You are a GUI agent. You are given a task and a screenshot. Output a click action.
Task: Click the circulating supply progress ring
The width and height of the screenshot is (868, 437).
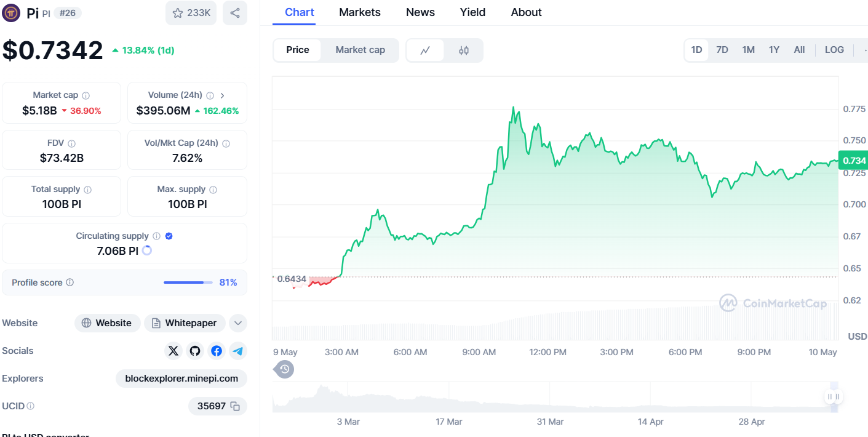coord(147,251)
